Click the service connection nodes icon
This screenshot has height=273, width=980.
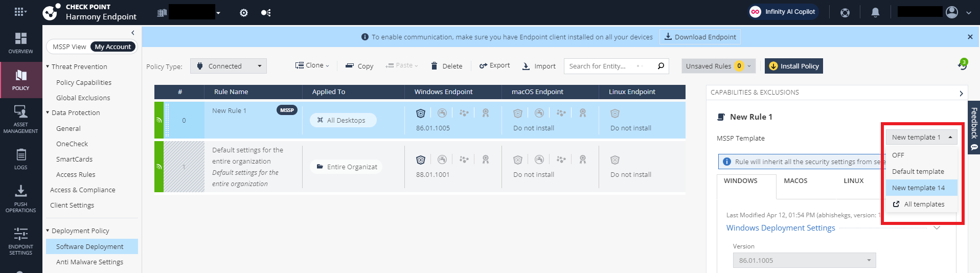[x=266, y=13]
